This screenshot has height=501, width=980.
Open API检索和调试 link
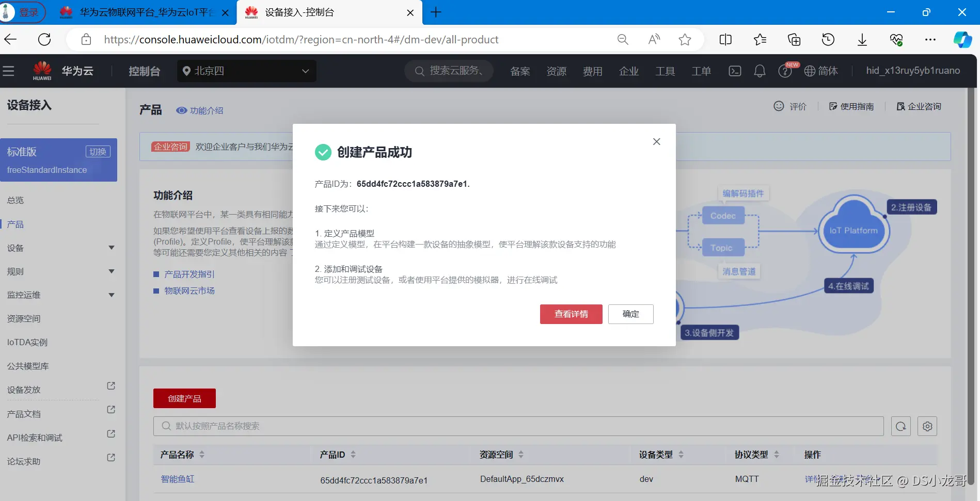pos(35,438)
